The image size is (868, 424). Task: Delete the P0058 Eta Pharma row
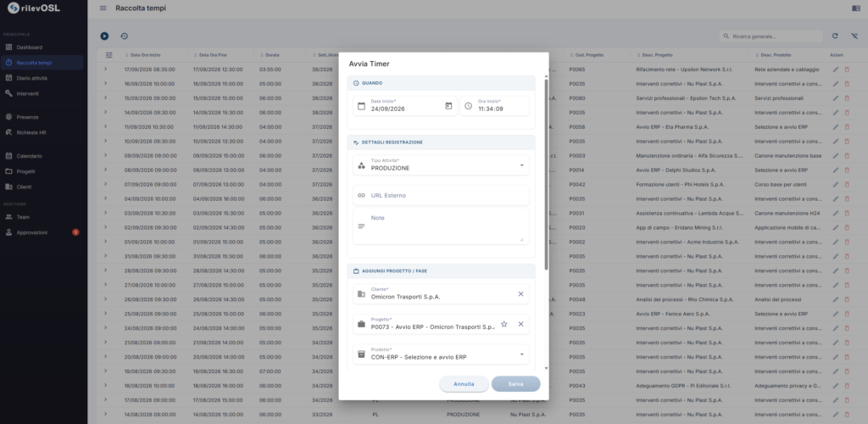pos(847,126)
